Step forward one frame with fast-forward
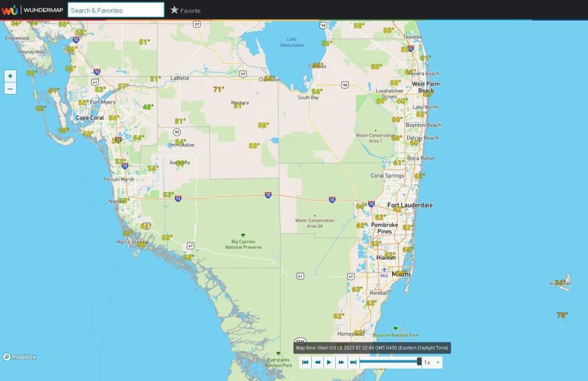Image resolution: width=588 pixels, height=381 pixels. point(341,362)
